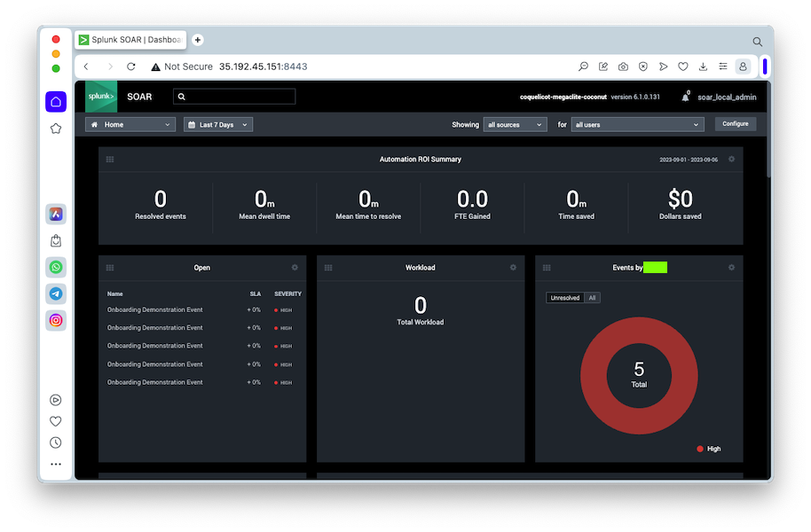811x532 pixels.
Task: Click the Splunk logo icon
Action: [101, 97]
